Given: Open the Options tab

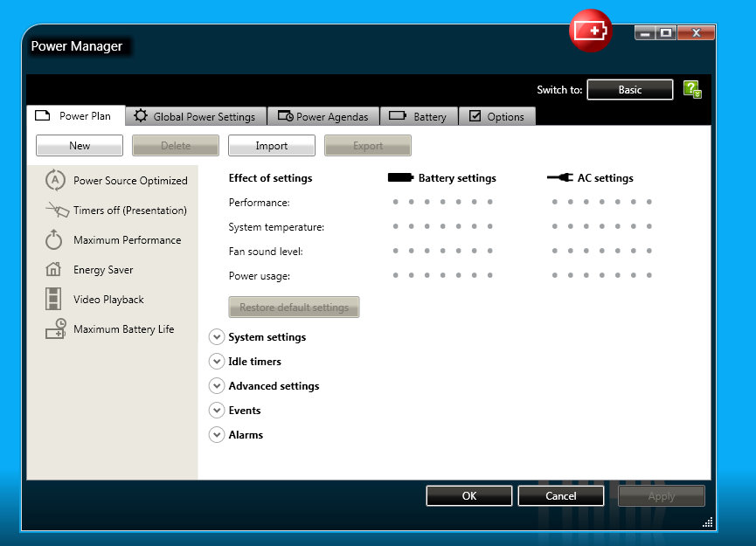Looking at the screenshot, I should coord(497,116).
